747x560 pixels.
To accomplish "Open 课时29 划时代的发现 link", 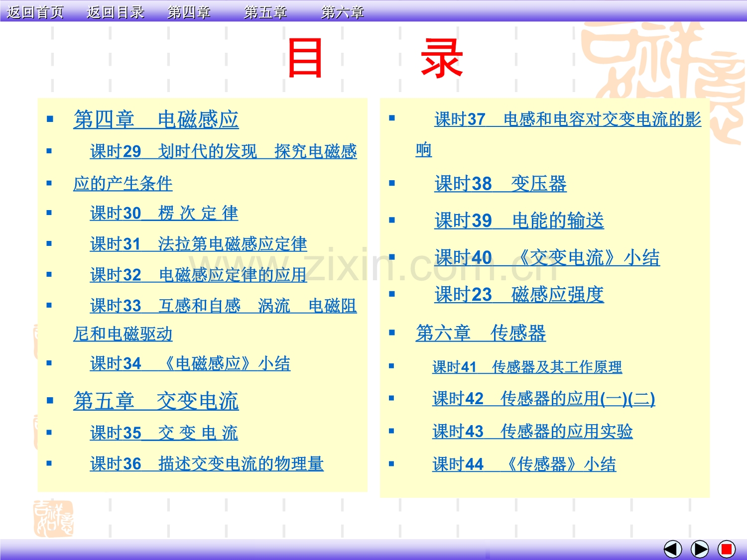I will click(x=223, y=151).
